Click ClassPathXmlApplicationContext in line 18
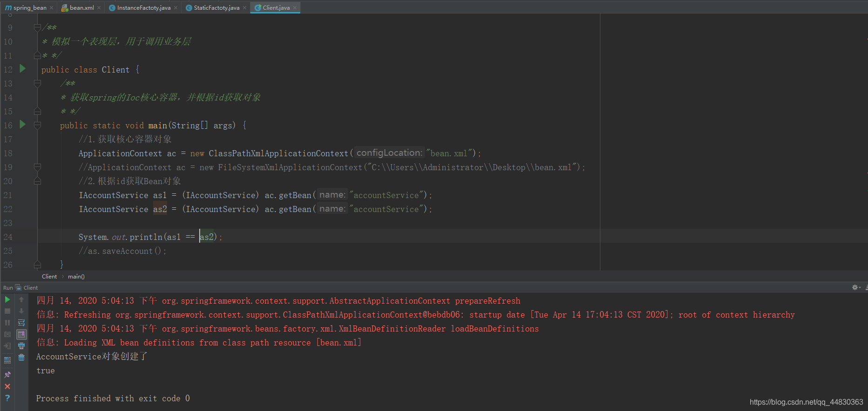This screenshot has width=868, height=411. [x=278, y=153]
